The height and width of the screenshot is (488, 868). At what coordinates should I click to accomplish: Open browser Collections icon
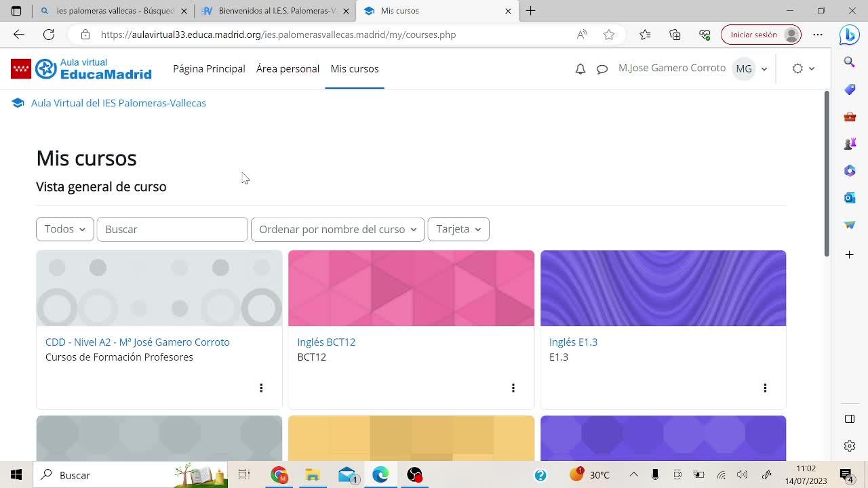point(675,35)
